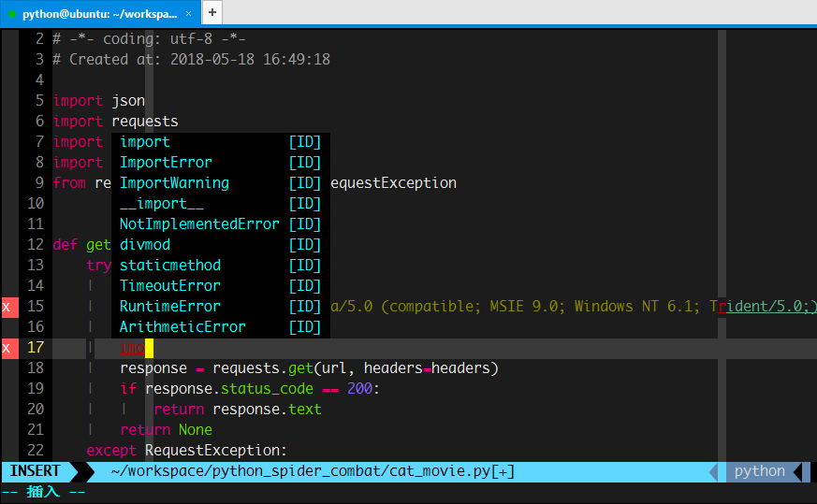Click the underlined 'imo' text on line 17
This screenshot has height=504, width=817.
point(132,348)
